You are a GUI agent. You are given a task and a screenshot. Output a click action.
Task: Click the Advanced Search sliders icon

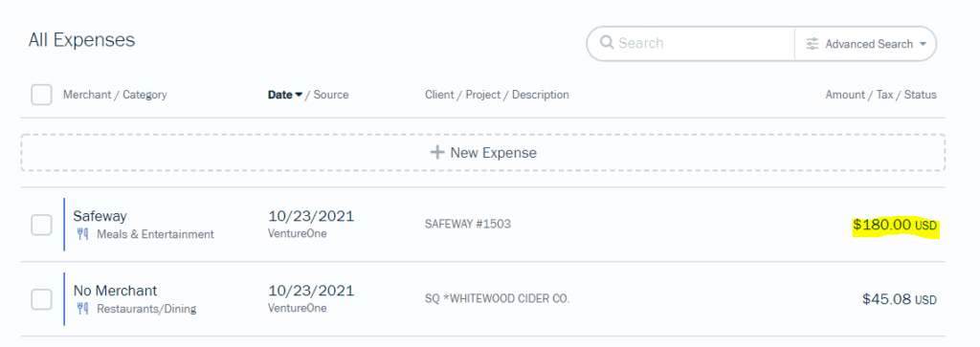(812, 44)
